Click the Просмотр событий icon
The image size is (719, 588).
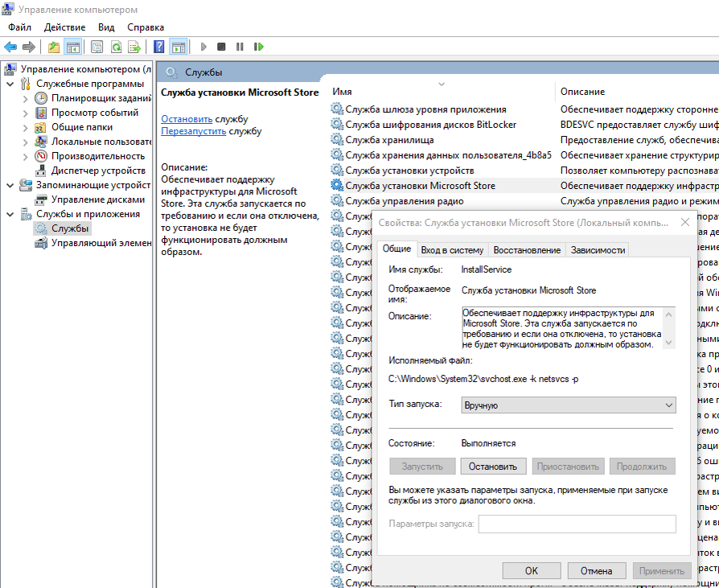pyautogui.click(x=41, y=113)
